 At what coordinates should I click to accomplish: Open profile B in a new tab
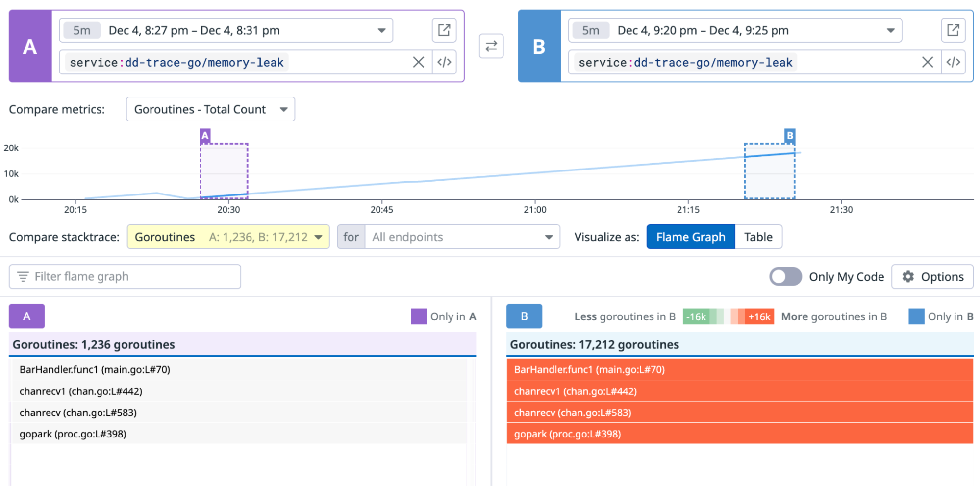(x=953, y=30)
